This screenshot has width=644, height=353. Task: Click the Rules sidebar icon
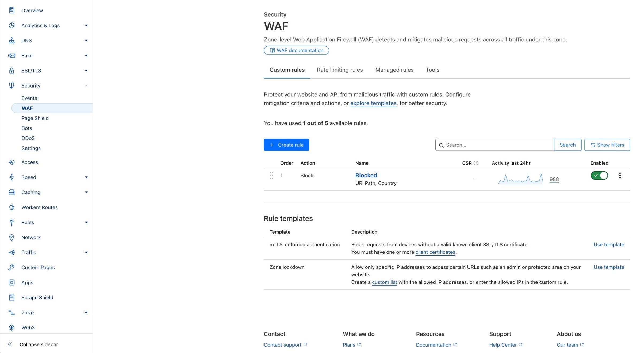coord(12,222)
